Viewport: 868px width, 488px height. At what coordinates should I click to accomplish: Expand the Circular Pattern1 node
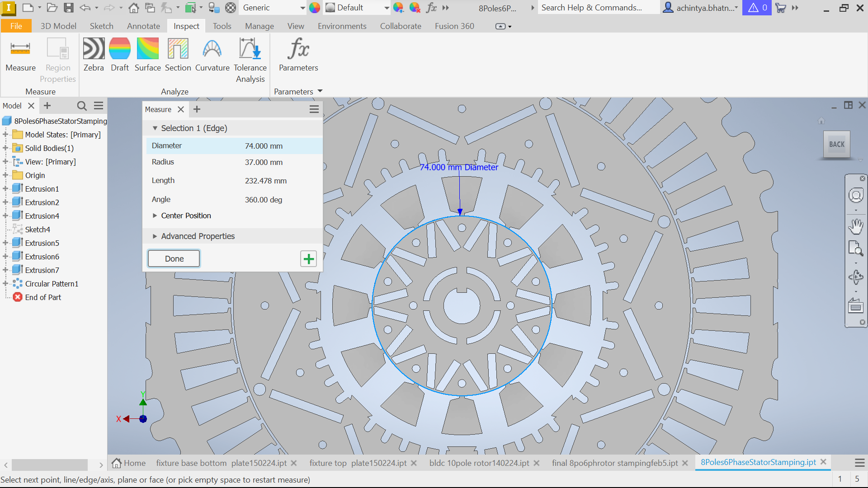click(x=5, y=284)
